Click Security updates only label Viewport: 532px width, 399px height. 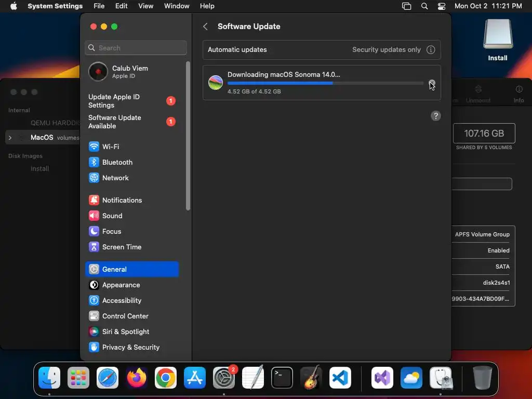(x=387, y=49)
